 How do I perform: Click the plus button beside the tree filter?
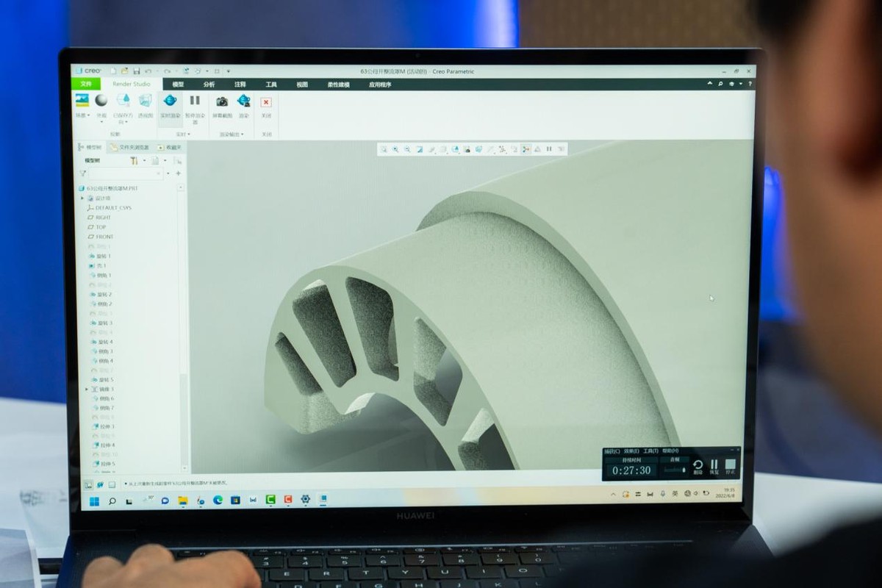[178, 173]
